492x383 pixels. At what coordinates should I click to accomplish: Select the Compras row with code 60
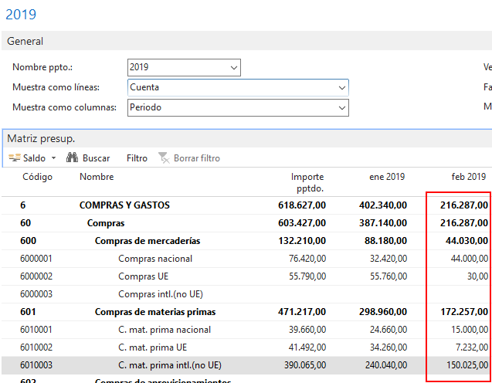coord(106,223)
